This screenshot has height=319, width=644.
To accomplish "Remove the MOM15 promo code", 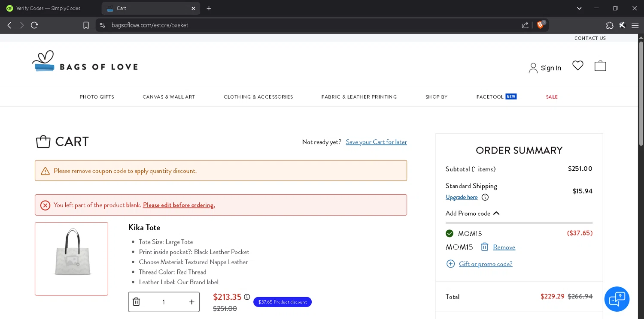I will pos(504,247).
